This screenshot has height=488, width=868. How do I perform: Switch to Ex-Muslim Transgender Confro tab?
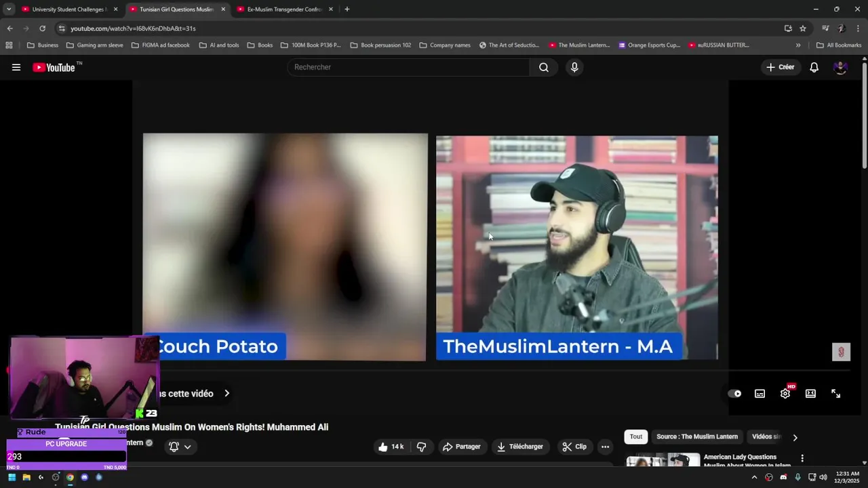click(284, 9)
